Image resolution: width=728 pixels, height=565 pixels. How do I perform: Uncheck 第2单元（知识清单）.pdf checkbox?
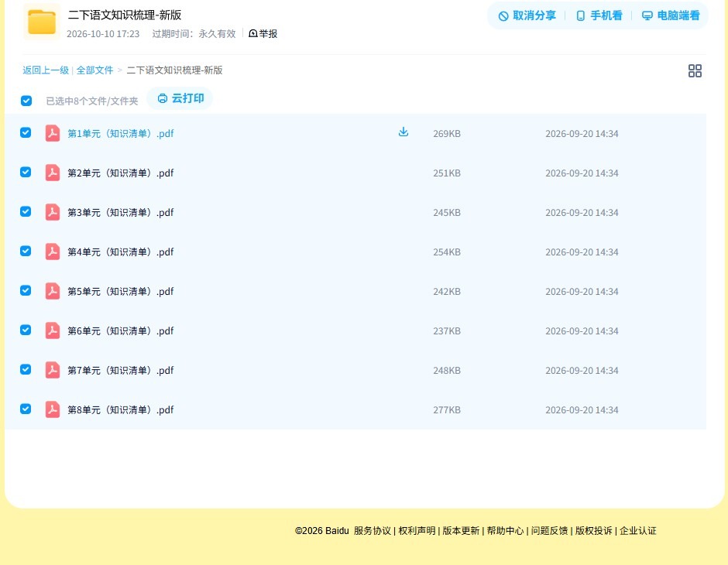pos(26,172)
